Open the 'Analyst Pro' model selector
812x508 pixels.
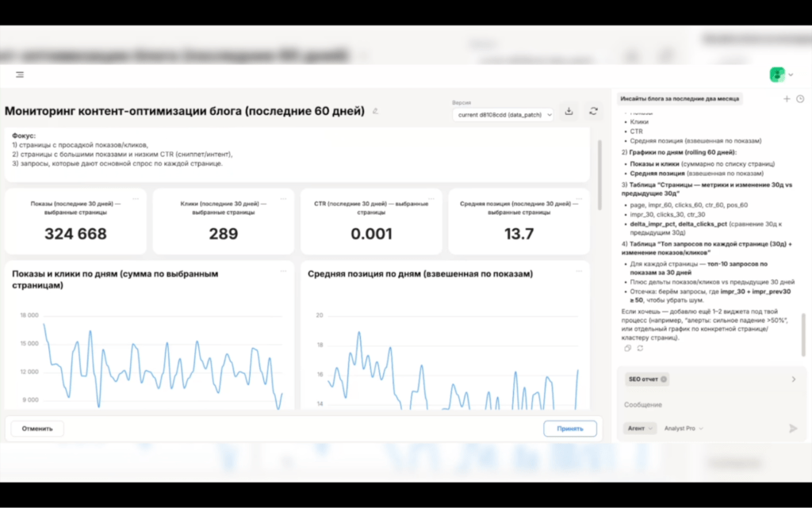684,428
